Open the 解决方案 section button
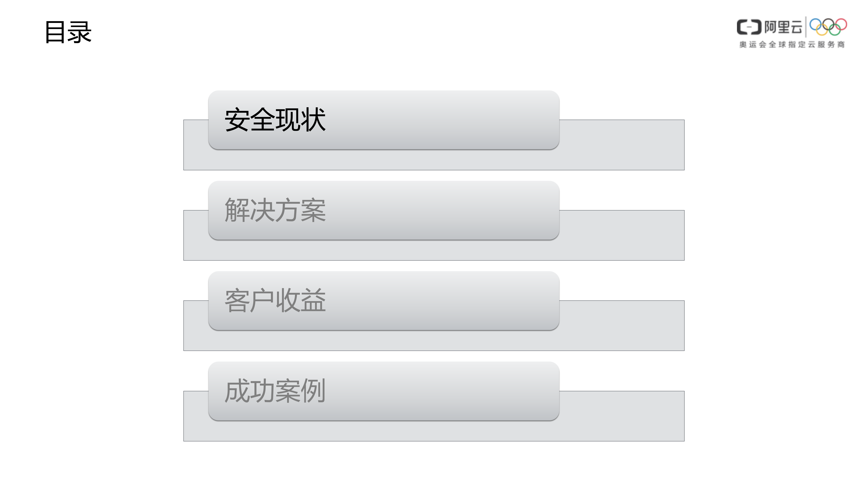The width and height of the screenshot is (868, 488). coord(383,210)
